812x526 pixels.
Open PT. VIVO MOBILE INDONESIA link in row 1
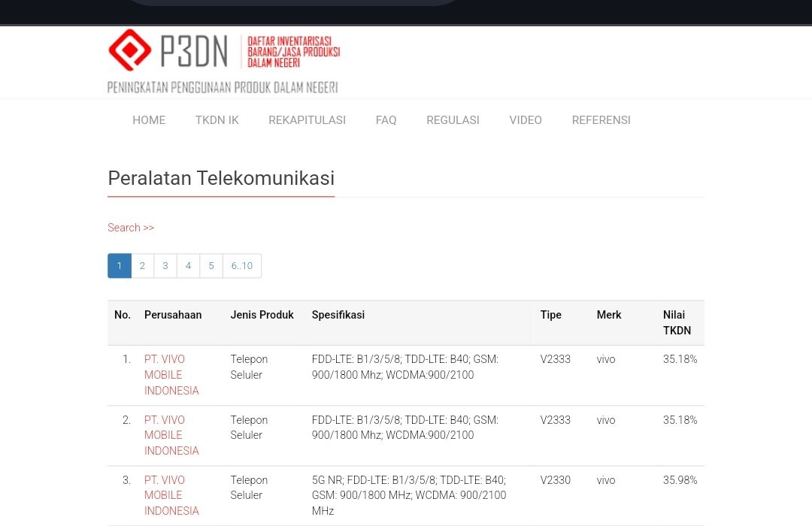[x=171, y=375]
